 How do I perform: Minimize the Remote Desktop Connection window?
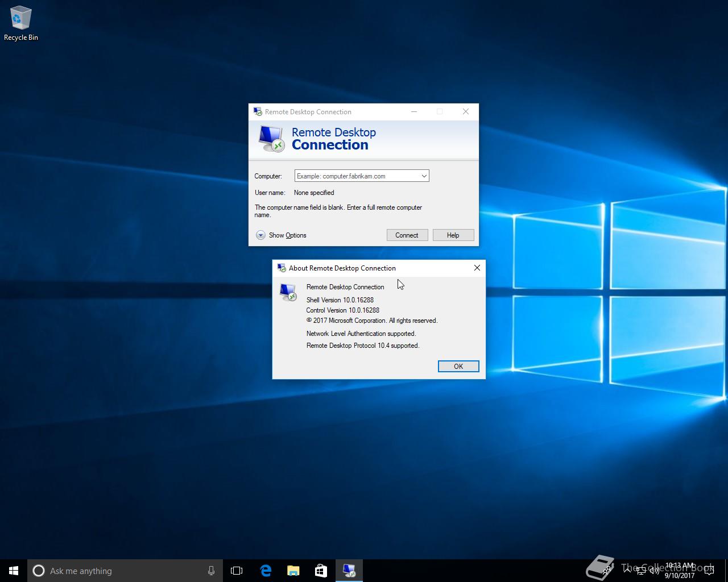click(x=414, y=111)
